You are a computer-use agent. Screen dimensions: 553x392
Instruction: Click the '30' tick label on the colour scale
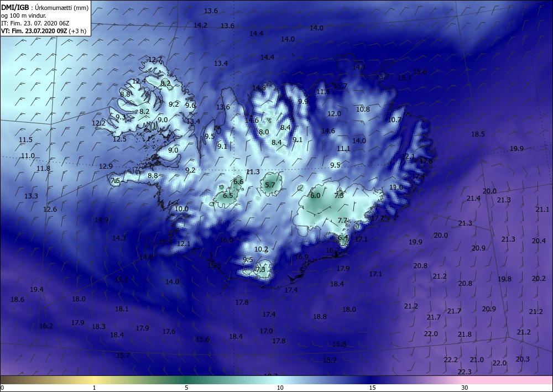465,388
